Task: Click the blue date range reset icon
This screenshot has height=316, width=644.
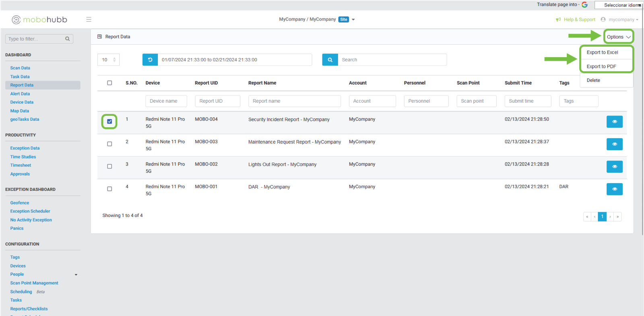Action: pos(150,60)
